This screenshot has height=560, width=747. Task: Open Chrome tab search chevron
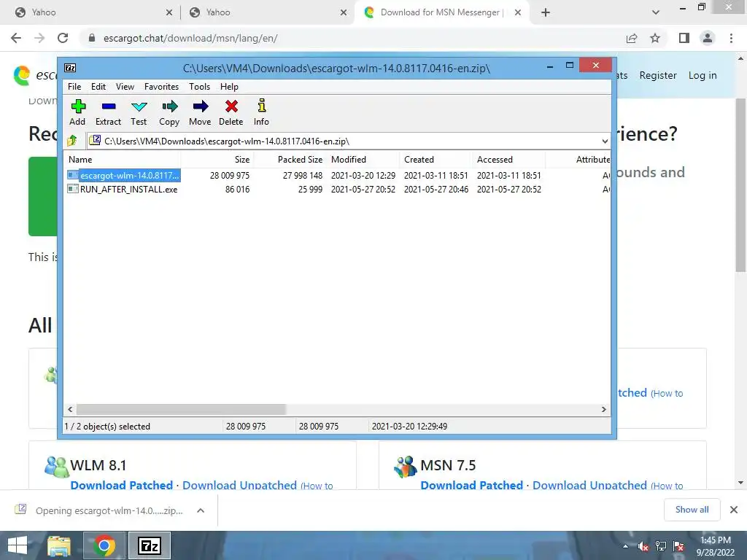656,12
